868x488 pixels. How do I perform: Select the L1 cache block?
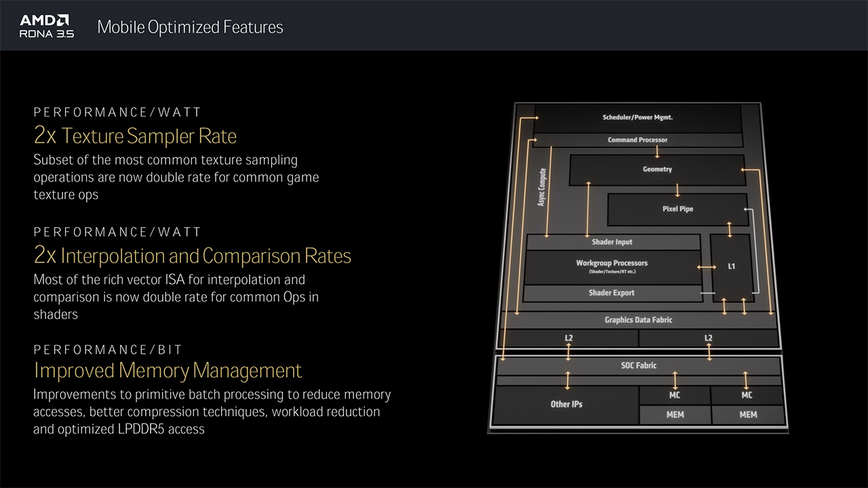click(731, 266)
